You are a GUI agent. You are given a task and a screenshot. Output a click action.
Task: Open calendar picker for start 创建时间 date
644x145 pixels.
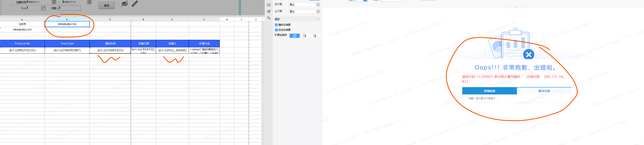point(54,2)
